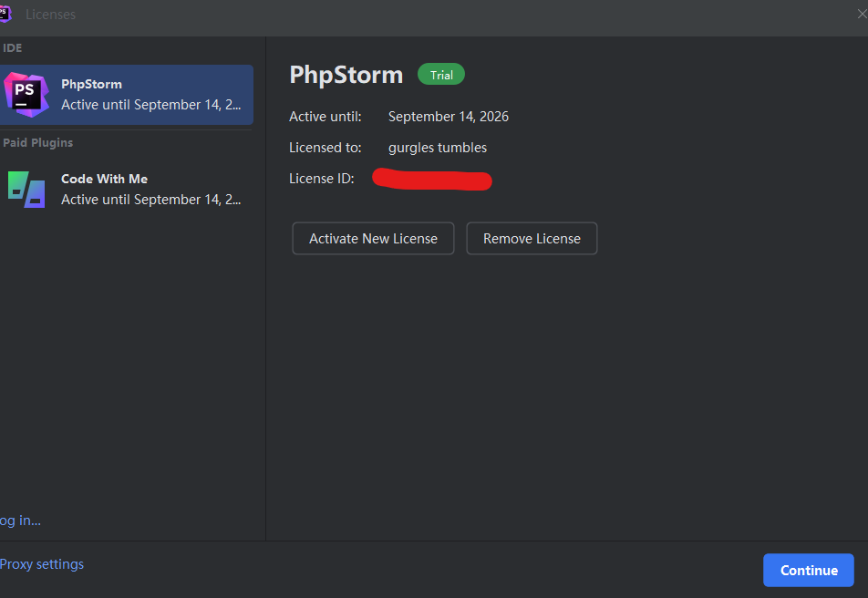Click the PhpStorm heading text
868x598 pixels.
pos(346,75)
